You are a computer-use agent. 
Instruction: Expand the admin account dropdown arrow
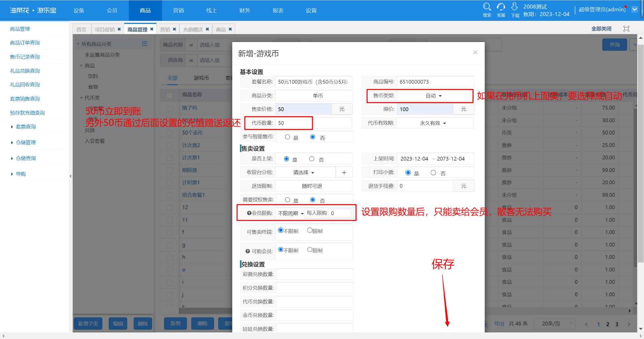[635, 10]
